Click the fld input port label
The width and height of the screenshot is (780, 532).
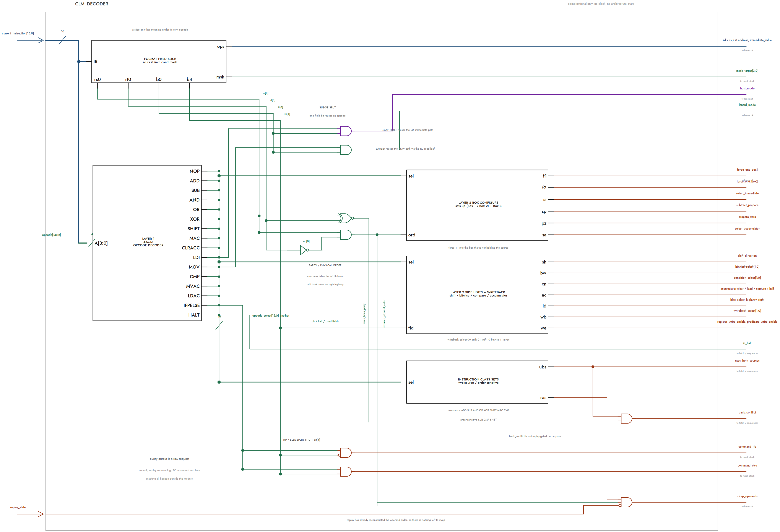click(x=411, y=328)
